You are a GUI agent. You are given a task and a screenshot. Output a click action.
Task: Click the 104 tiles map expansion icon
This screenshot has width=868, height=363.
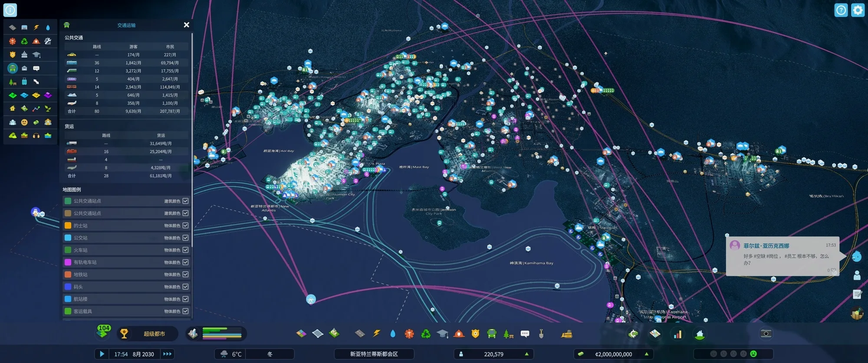click(103, 332)
